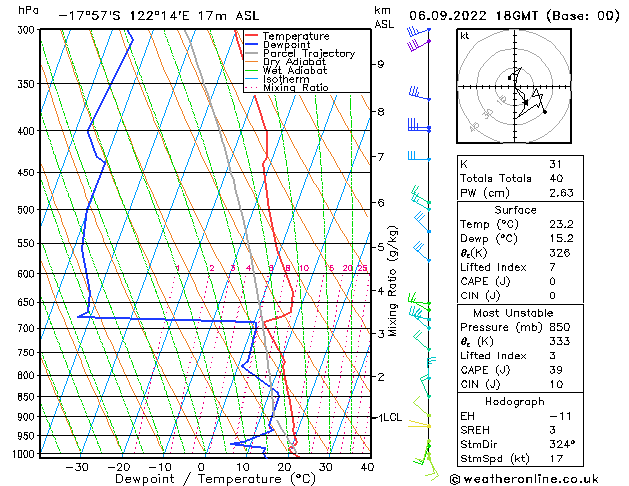Click the 'Totals Totals' row label
This screenshot has height=486, width=629.
496,178
